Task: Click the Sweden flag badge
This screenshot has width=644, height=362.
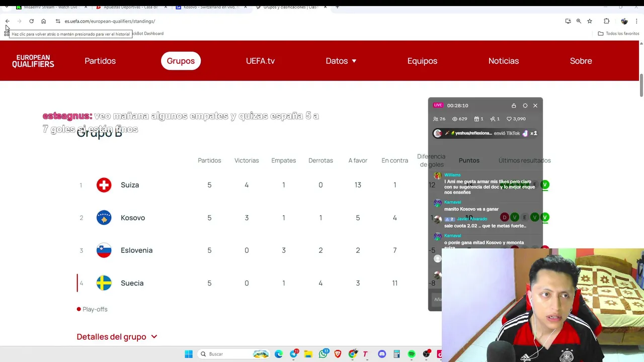Action: [104, 283]
